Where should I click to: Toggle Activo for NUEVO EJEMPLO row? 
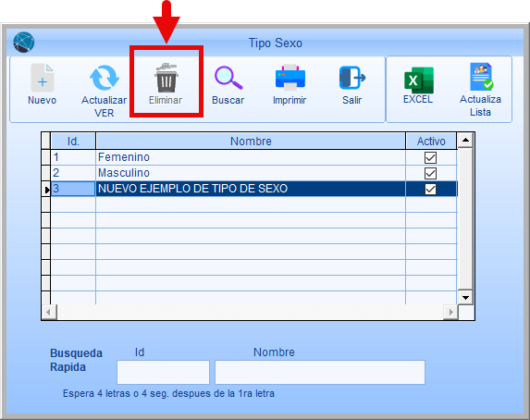point(430,189)
